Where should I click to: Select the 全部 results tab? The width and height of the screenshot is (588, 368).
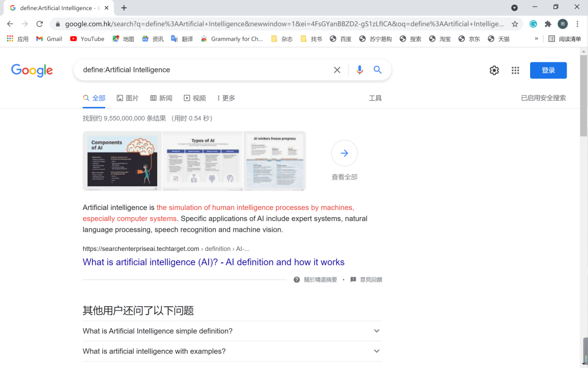point(94,98)
